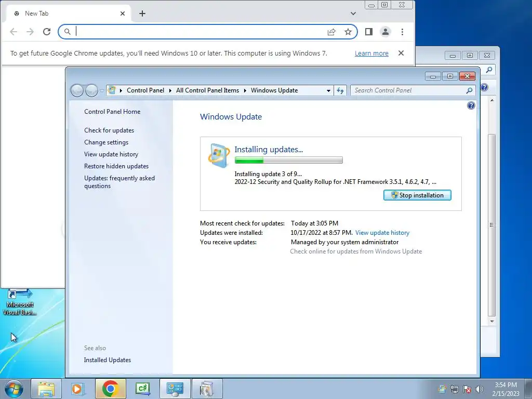532x399 pixels.
Task: Click the Search Control Panel magnifier
Action: [469, 90]
